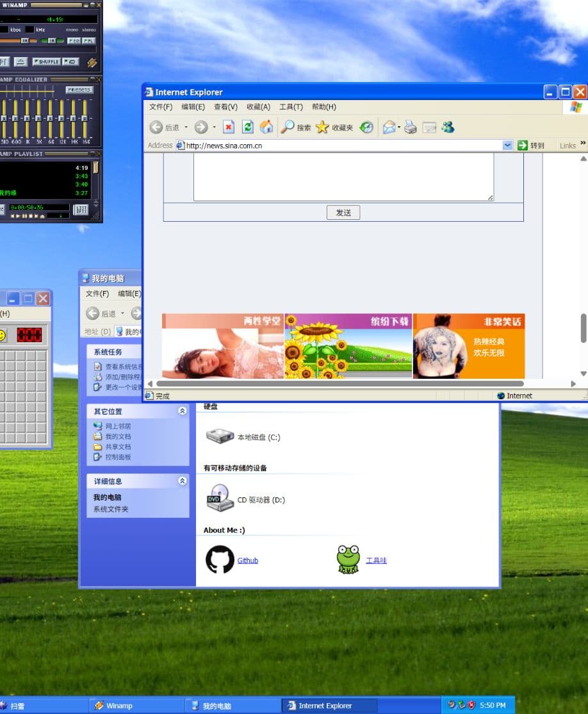Click the 1K band slider in Winamp Equalizer

coord(26,119)
